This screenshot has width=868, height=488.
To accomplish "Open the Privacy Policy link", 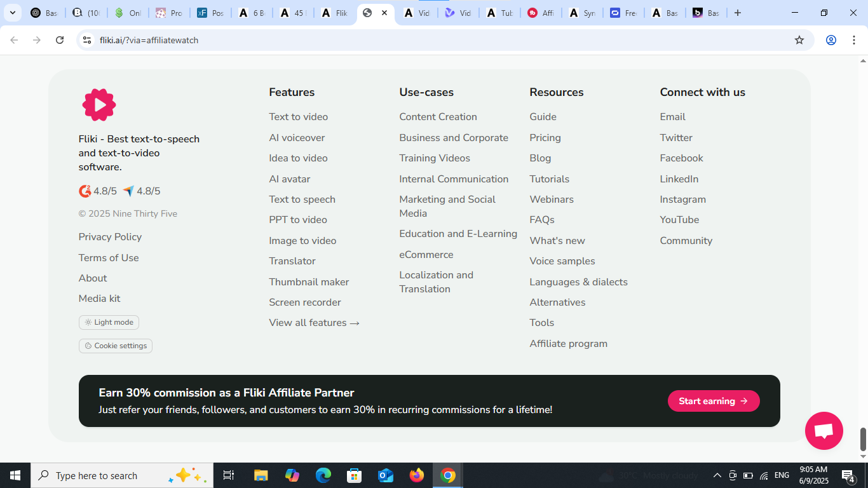I will (110, 237).
